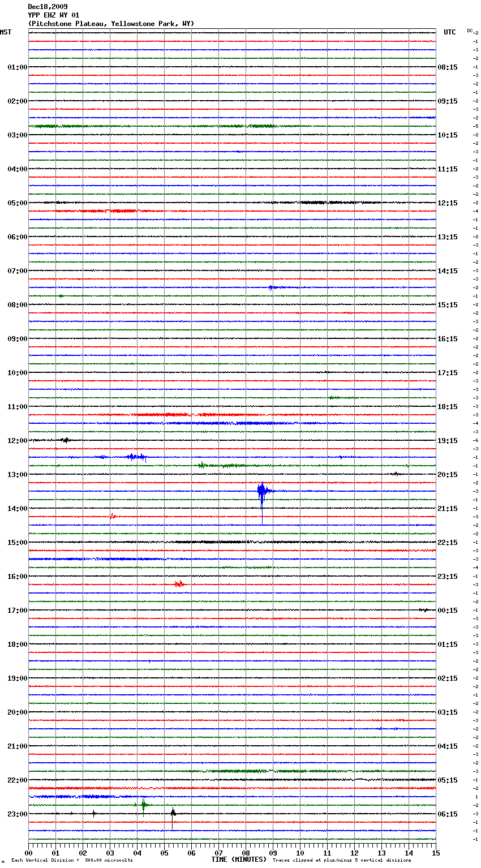Select the 17:00 MST time label

click(18, 611)
